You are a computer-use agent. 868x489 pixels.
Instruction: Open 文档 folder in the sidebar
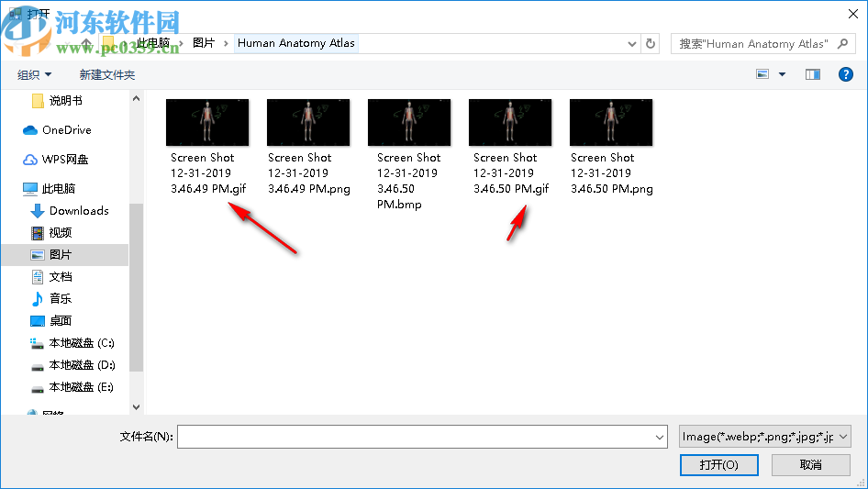(61, 276)
